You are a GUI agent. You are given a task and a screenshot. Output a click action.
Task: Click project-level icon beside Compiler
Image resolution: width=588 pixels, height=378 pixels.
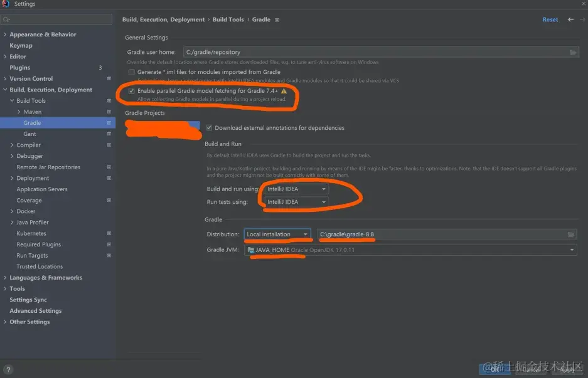click(x=109, y=145)
